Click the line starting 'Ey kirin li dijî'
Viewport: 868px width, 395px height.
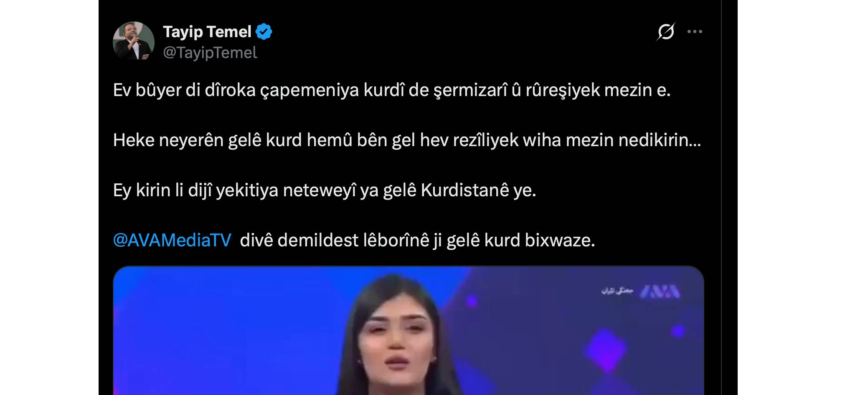click(325, 190)
